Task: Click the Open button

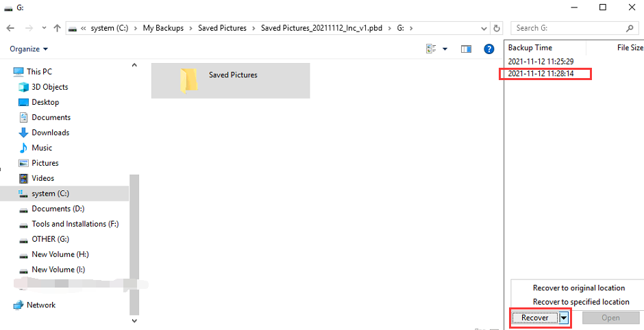Action: pos(610,318)
